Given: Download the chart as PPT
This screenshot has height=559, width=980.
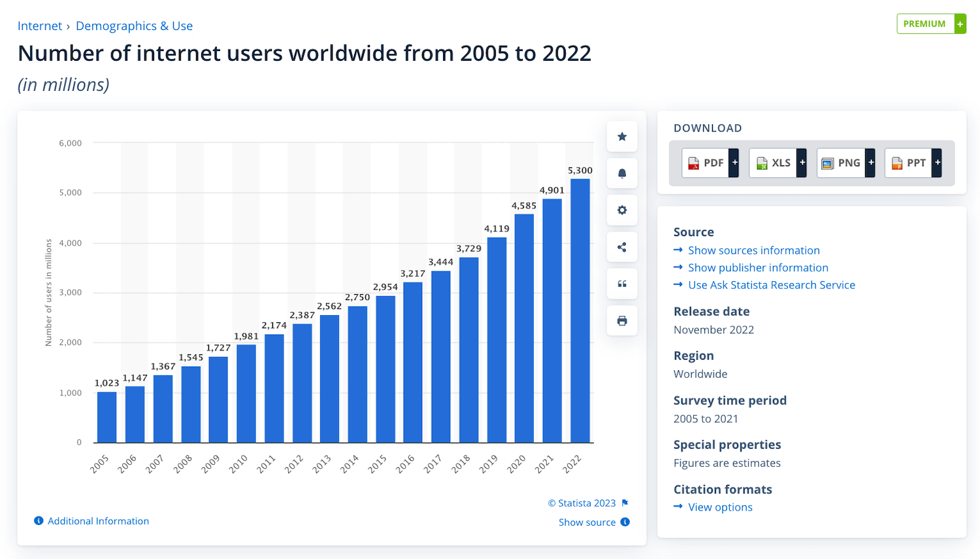Looking at the screenshot, I should coord(913,163).
